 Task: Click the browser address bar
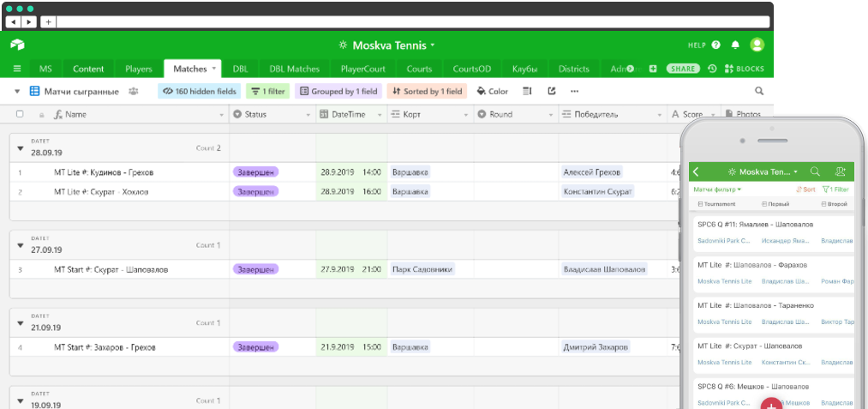(x=412, y=22)
